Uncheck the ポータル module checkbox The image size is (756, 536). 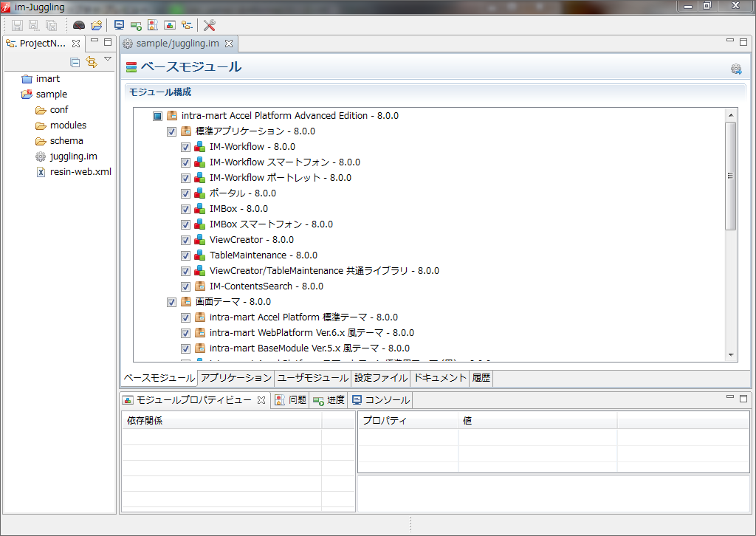185,193
